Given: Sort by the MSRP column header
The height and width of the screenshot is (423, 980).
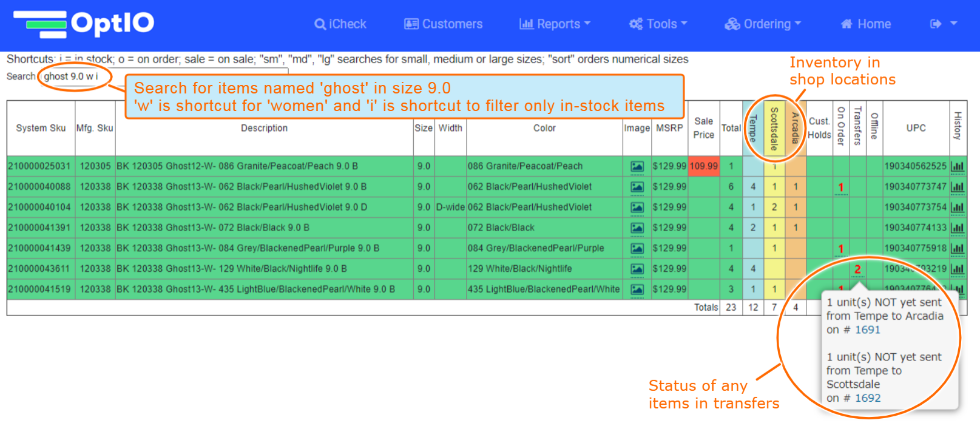Looking at the screenshot, I should pos(669,128).
